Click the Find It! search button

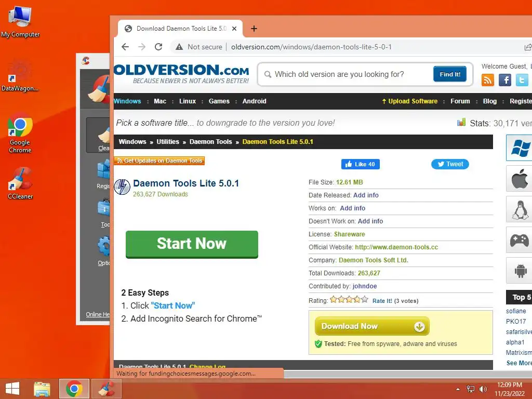pyautogui.click(x=450, y=74)
